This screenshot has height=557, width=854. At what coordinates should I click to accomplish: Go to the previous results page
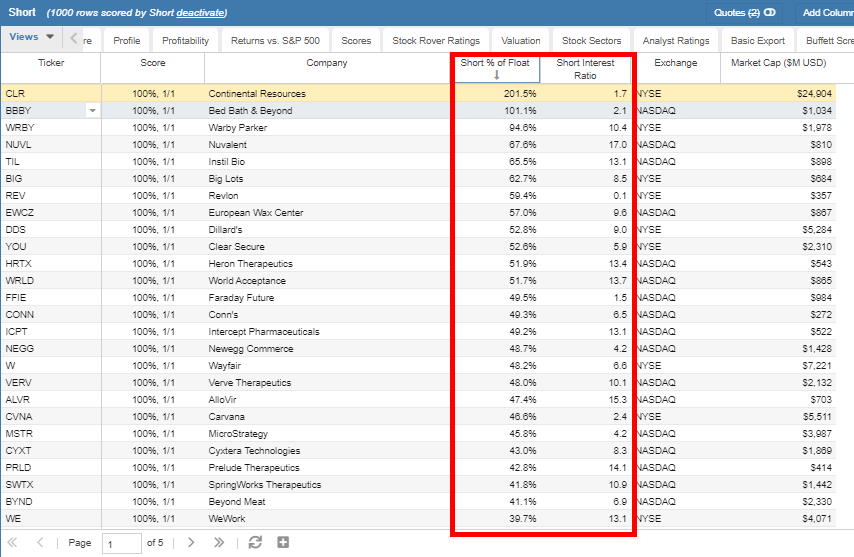click(40, 543)
